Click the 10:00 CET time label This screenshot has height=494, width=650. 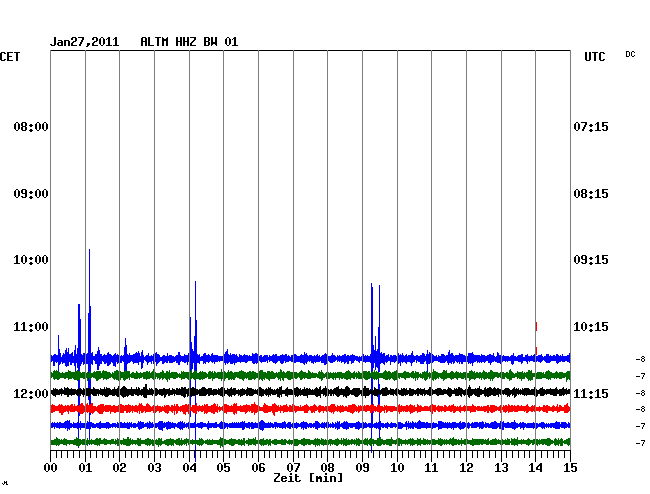[31, 260]
